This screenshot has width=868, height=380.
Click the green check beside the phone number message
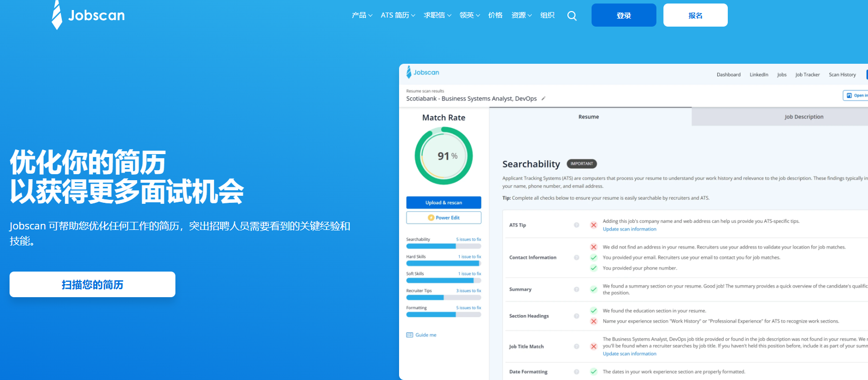594,268
